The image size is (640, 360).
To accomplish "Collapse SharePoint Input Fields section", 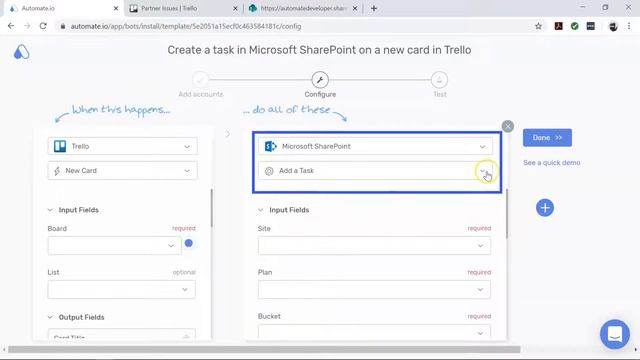I will click(260, 210).
